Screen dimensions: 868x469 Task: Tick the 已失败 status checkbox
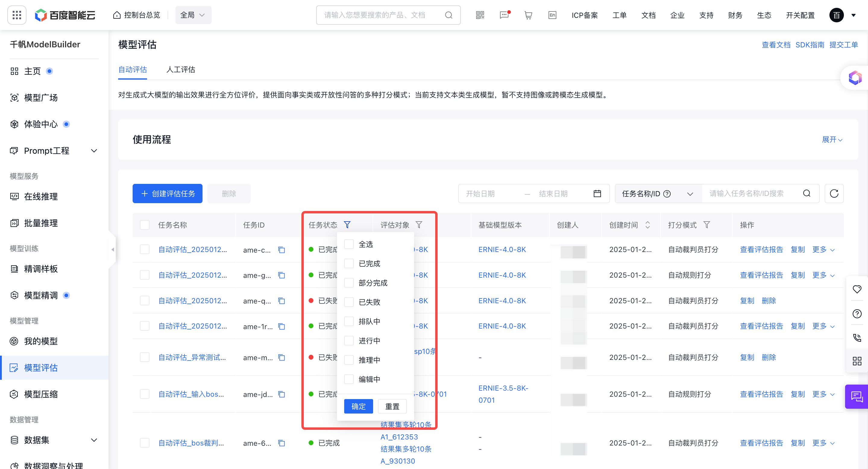349,302
